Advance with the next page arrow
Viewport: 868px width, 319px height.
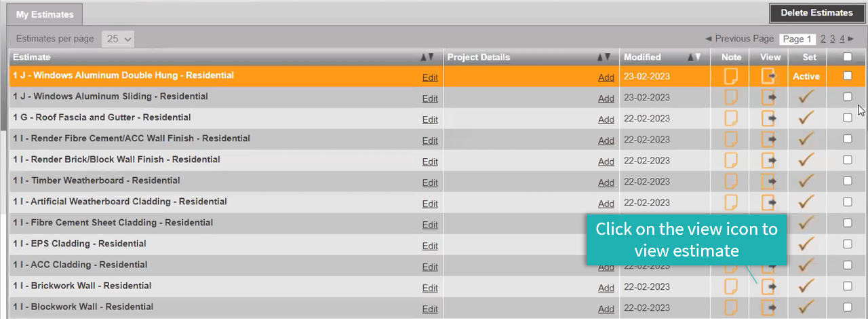pos(851,39)
